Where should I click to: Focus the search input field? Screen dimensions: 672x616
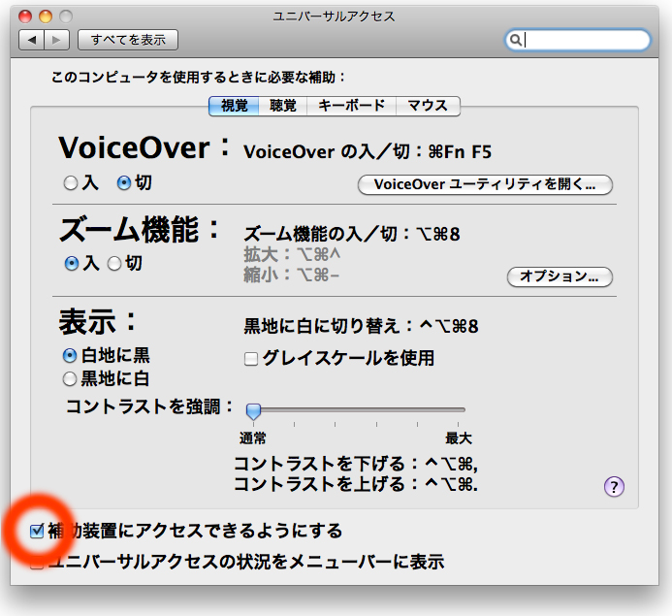pos(578,40)
